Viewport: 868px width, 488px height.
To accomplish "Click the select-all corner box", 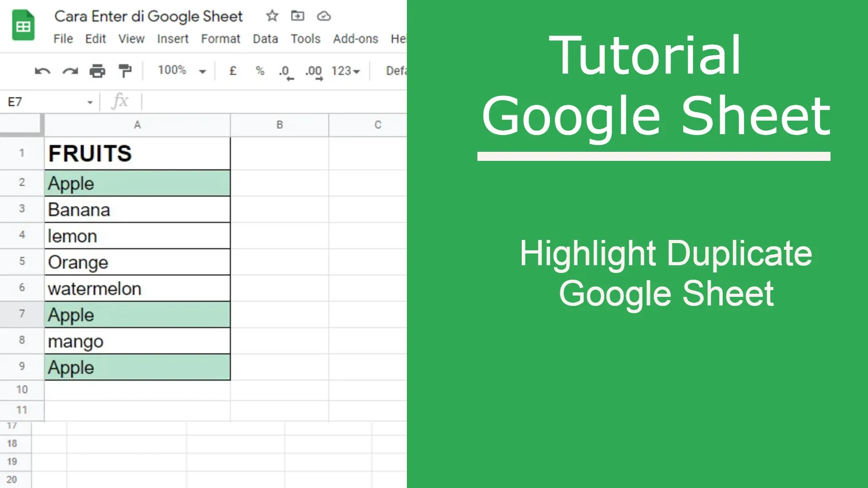I will [22, 125].
